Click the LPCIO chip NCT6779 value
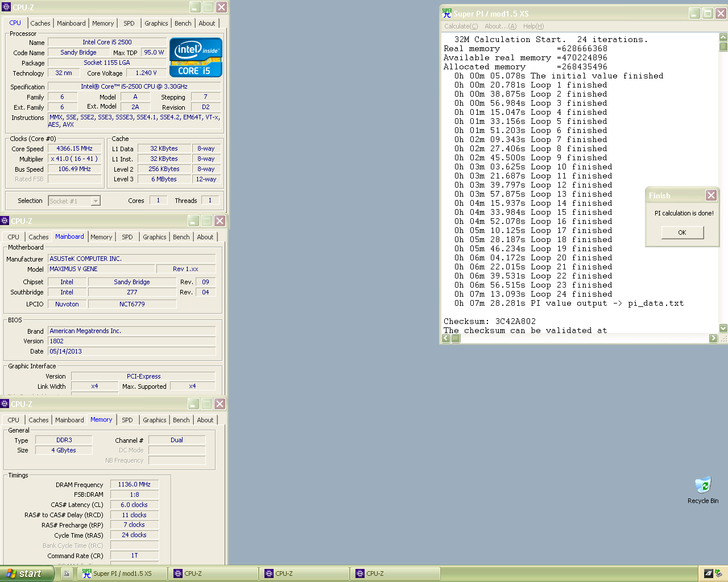Viewport: 728px width, 582px height. (x=132, y=304)
